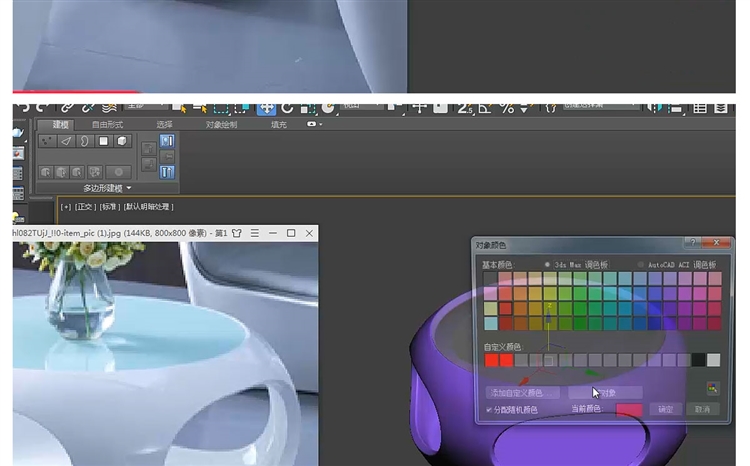Click the Redo arrow in main toolbar
This screenshot has width=750, height=466.
click(43, 108)
